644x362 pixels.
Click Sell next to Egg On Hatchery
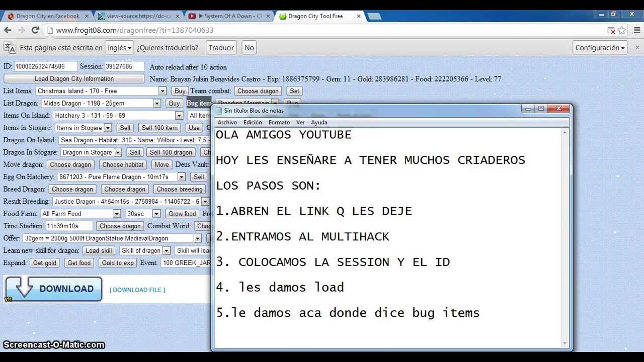coord(199,177)
